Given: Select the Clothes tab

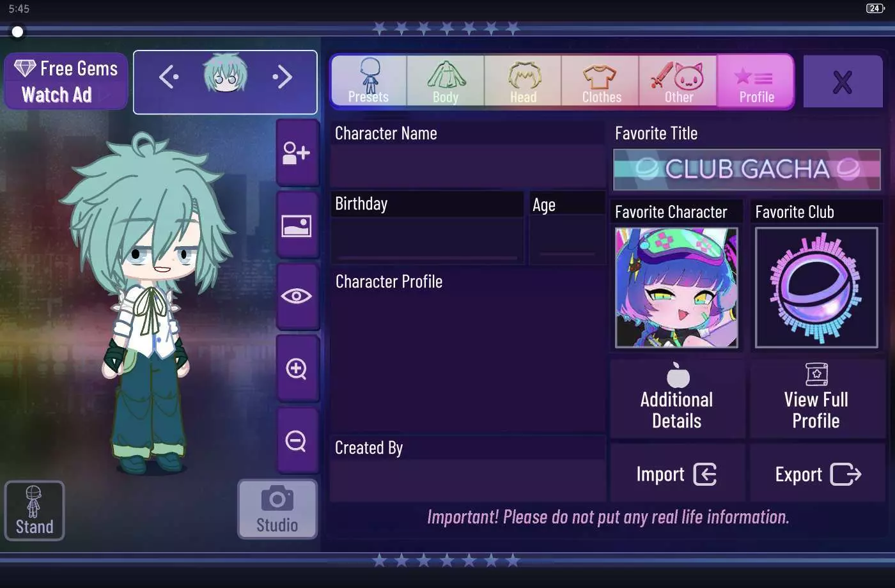Looking at the screenshot, I should (x=601, y=81).
